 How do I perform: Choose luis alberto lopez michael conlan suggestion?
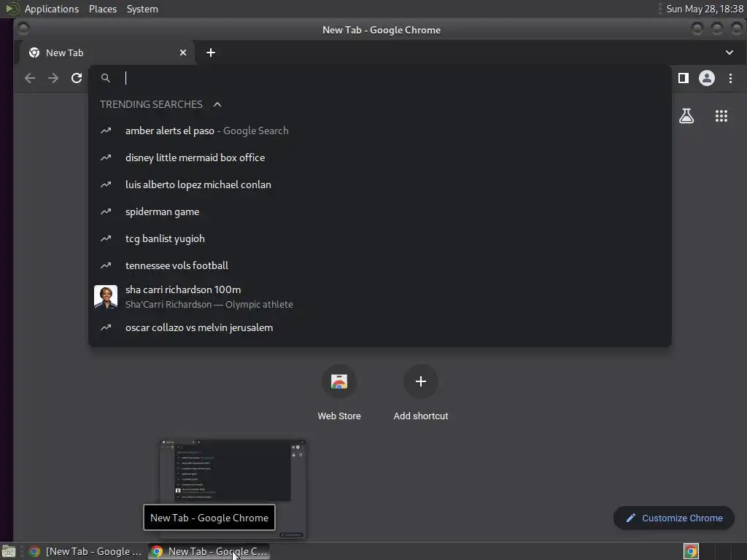379,184
